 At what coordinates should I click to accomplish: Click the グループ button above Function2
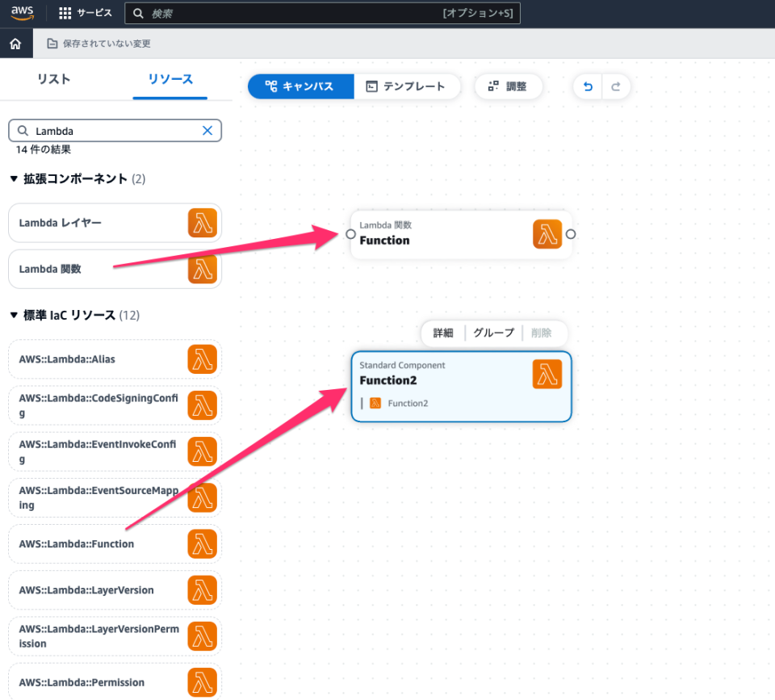[x=493, y=333]
